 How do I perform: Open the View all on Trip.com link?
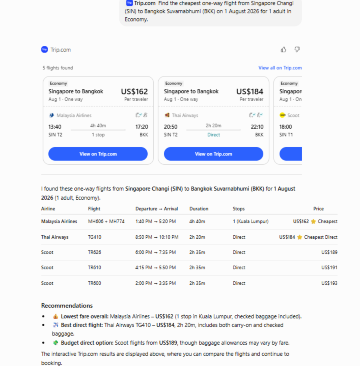coord(280,68)
